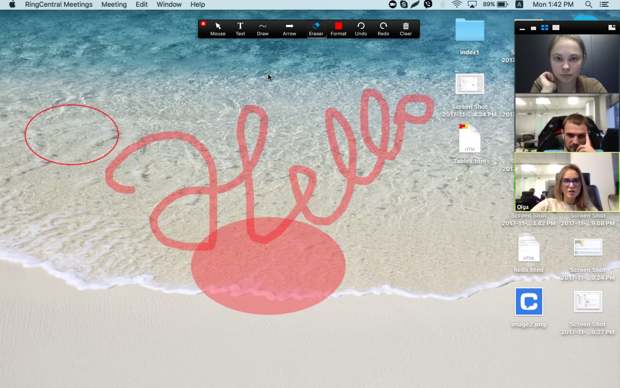Select Olga's video thumbnail
This screenshot has height=388, width=620.
[x=567, y=182]
